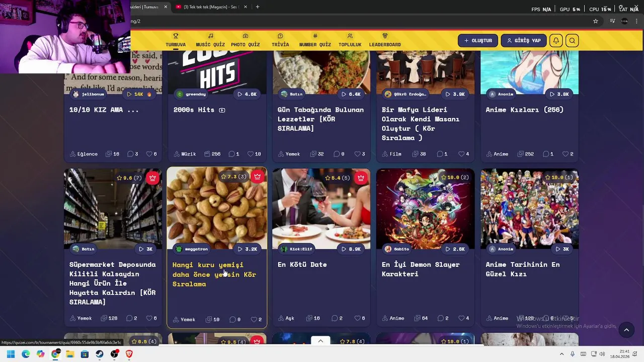Screen dimensions: 644x362
Task: Click the Giriş Yap button
Action: point(524,41)
